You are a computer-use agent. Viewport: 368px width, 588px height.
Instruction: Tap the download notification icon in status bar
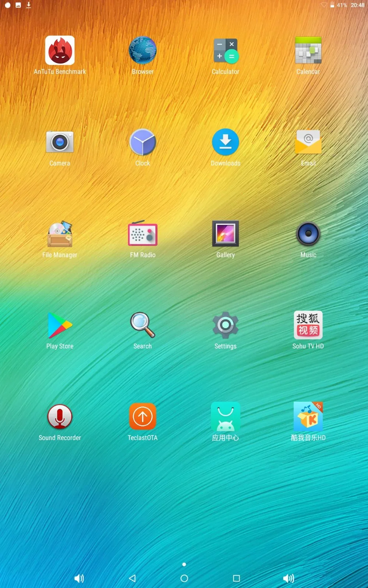point(29,5)
